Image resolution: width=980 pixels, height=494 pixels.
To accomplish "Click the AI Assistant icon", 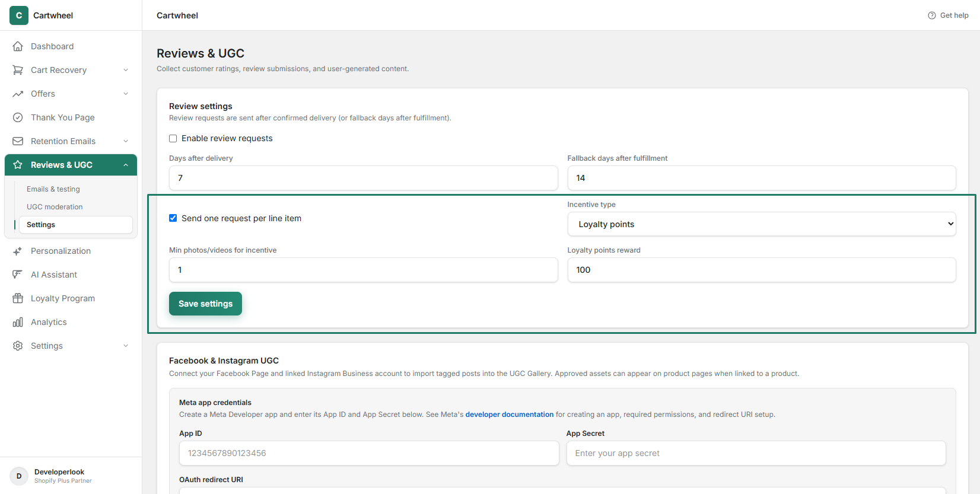I will pyautogui.click(x=18, y=275).
